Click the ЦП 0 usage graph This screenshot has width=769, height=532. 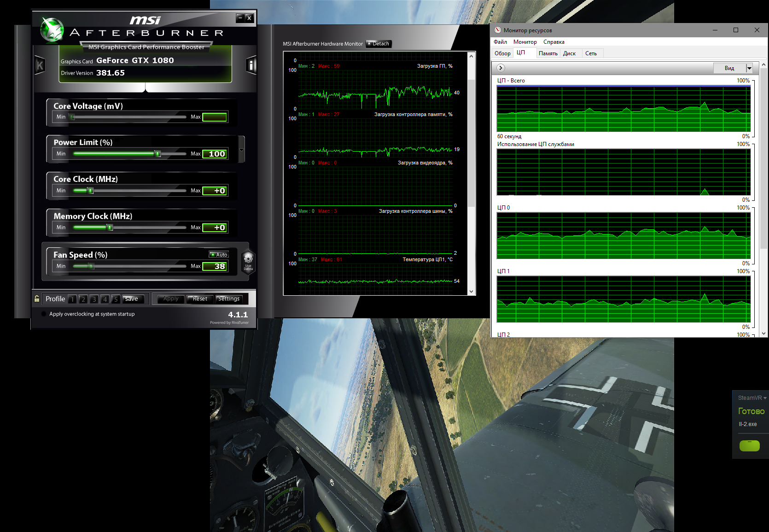click(623, 235)
